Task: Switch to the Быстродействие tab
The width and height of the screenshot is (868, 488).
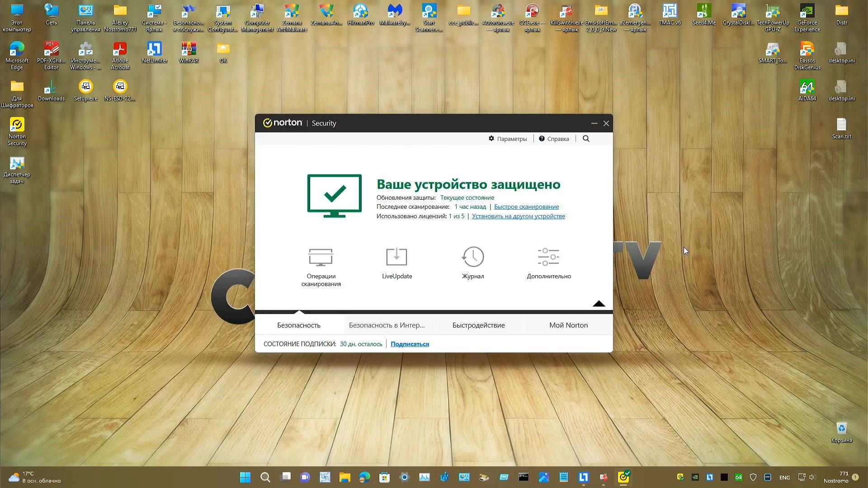Action: point(478,325)
